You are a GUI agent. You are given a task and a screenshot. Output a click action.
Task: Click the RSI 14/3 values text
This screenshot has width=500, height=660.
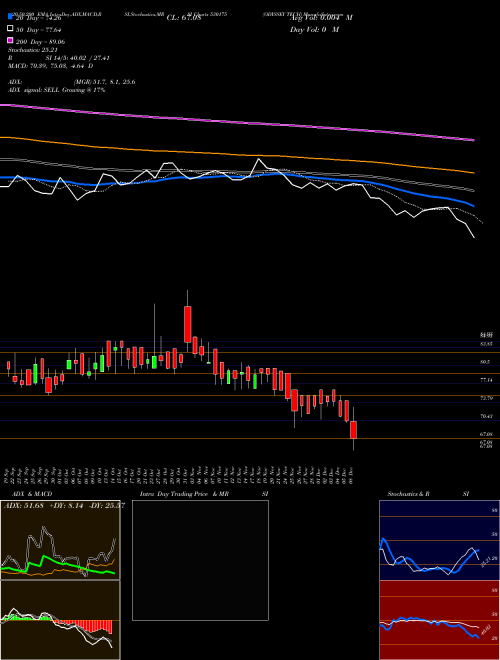[77, 58]
